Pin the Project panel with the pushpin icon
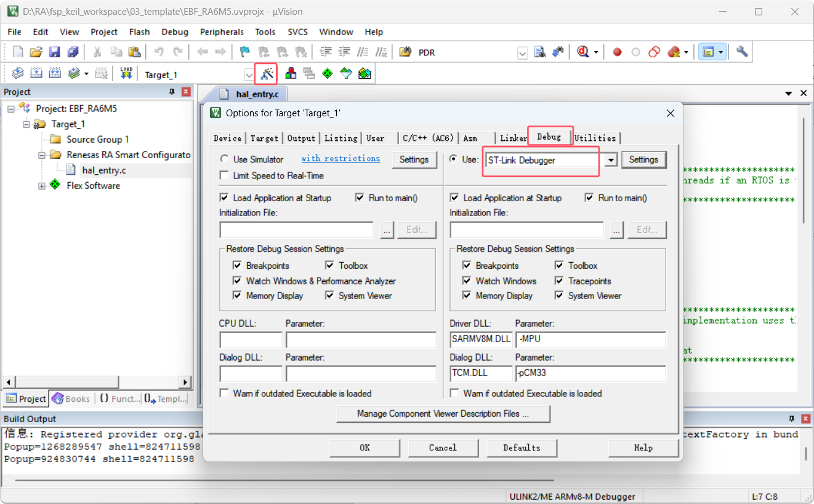This screenshot has height=504, width=814. click(172, 92)
